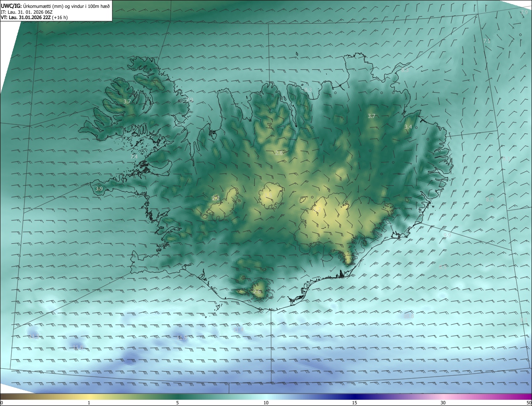532x406 pixels.
Task: Click the 'Úrkomumætti (mm) og vindur' title text
Action: point(66,6)
